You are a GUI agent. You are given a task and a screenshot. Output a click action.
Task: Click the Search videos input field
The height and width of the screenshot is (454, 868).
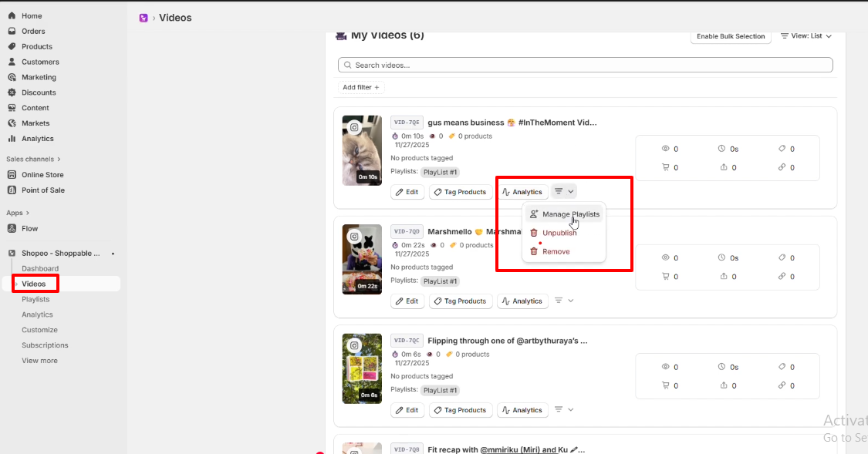pos(585,66)
